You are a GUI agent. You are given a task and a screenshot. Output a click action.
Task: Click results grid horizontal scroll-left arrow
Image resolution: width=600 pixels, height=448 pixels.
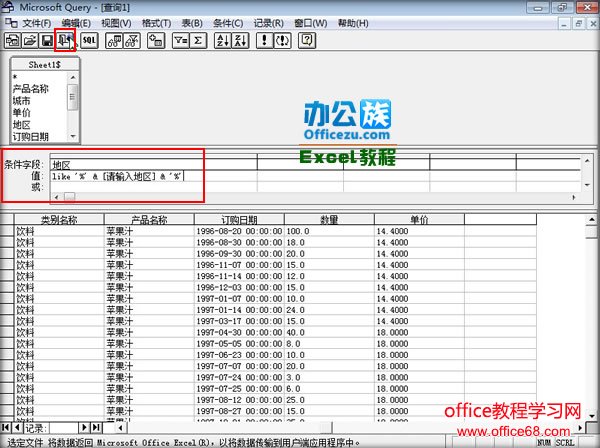point(121,427)
